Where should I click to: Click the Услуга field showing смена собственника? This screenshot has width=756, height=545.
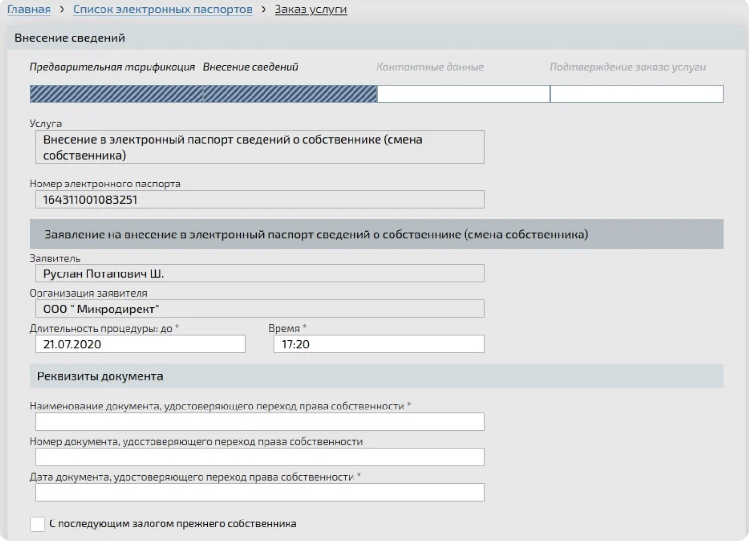[x=260, y=147]
